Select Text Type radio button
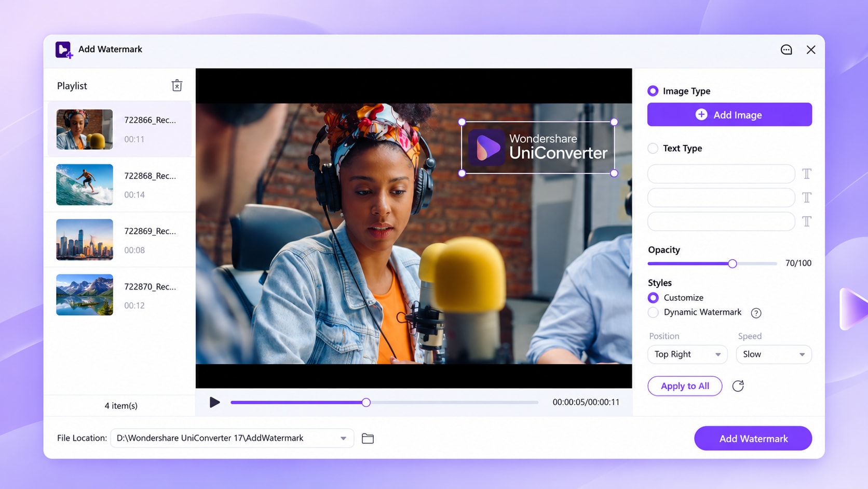Viewport: 868px width, 489px height. 653,148
